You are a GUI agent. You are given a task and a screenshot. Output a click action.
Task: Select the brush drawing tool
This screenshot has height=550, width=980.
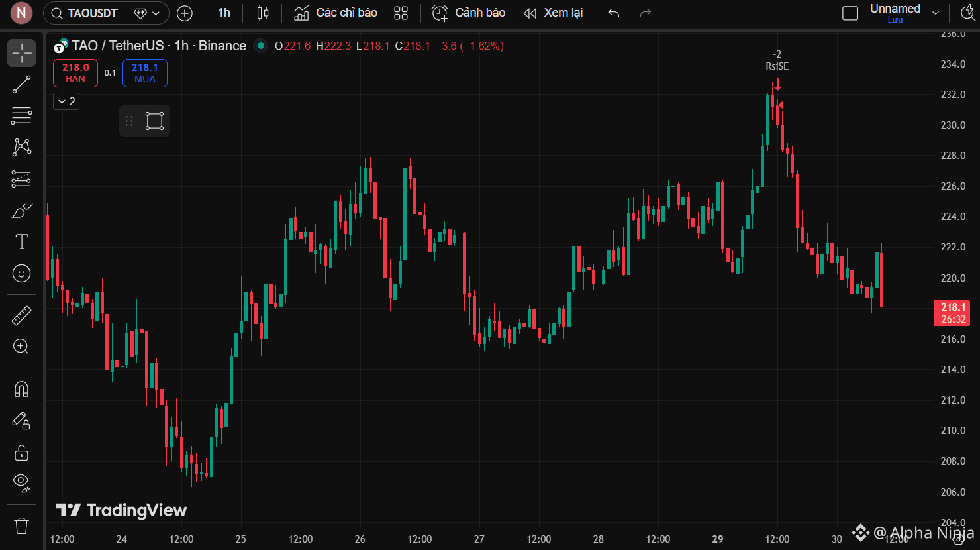click(21, 211)
